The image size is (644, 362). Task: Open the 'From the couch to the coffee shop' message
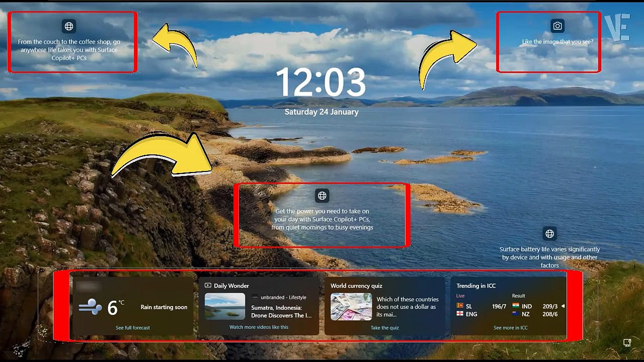coord(69,50)
